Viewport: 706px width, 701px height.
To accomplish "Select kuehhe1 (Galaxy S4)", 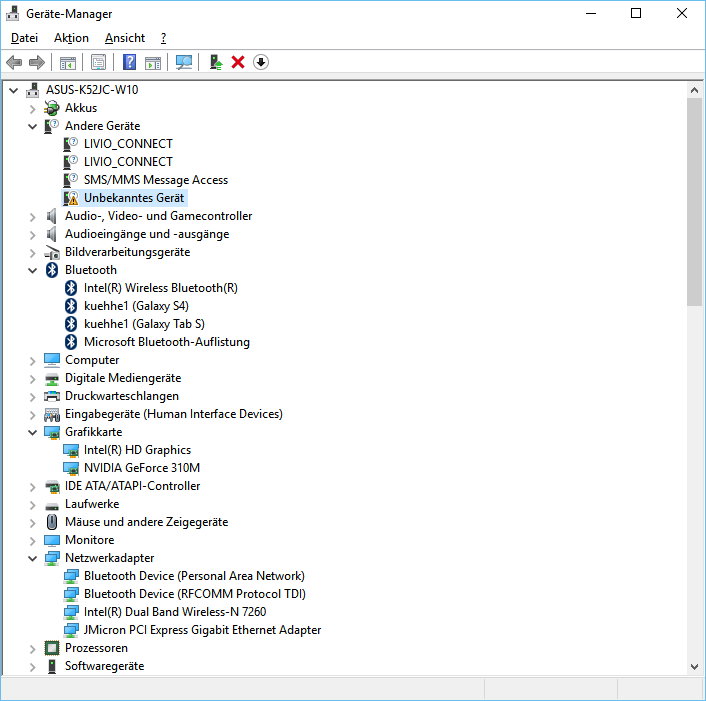I will [136, 306].
